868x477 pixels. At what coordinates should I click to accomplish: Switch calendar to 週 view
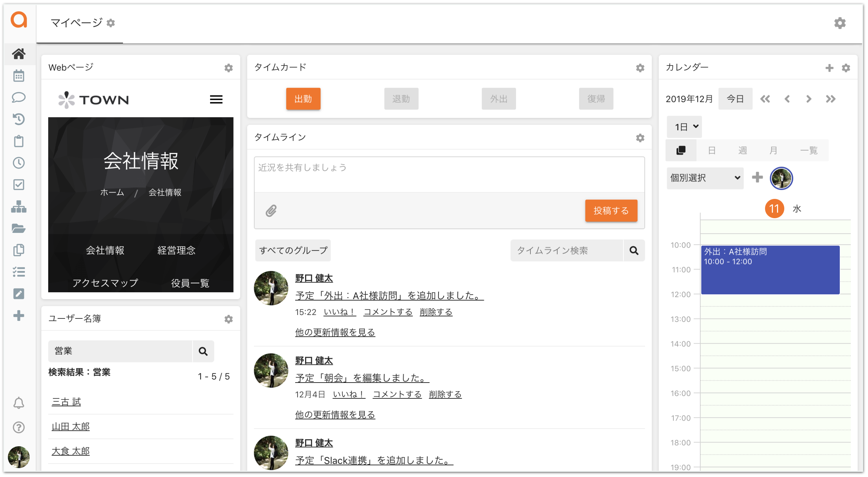(x=742, y=150)
